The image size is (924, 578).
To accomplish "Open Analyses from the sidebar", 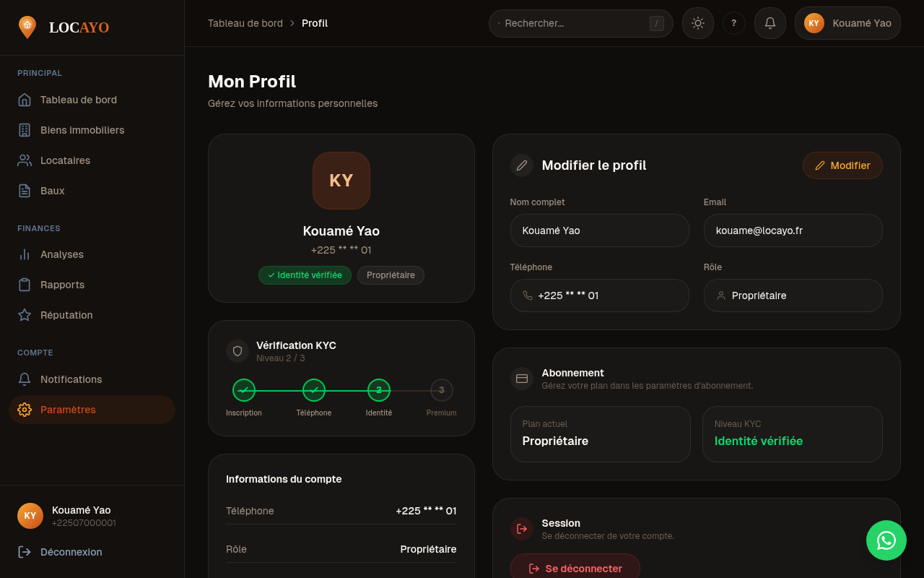I will point(62,254).
